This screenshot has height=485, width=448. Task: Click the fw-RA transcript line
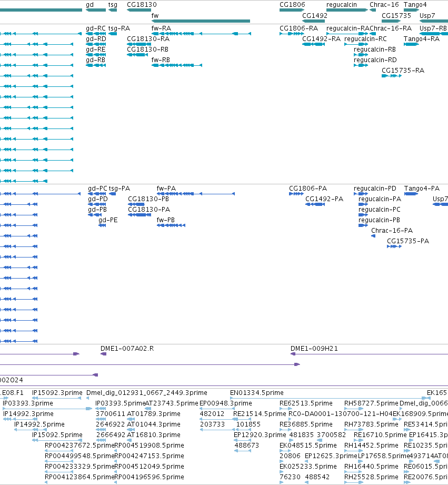pyautogui.click(x=201, y=34)
